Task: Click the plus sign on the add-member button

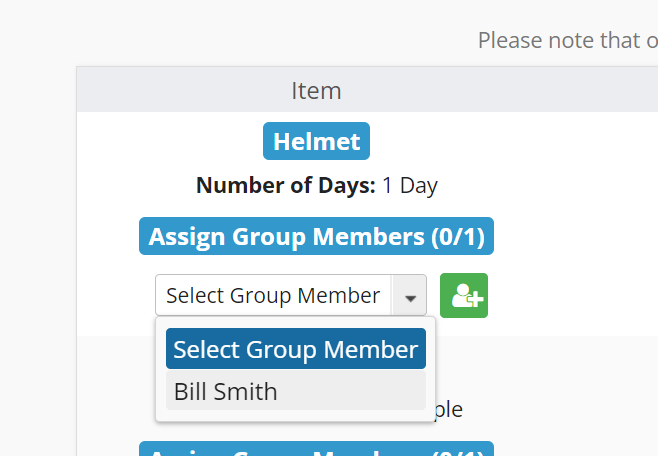Action: (x=476, y=300)
